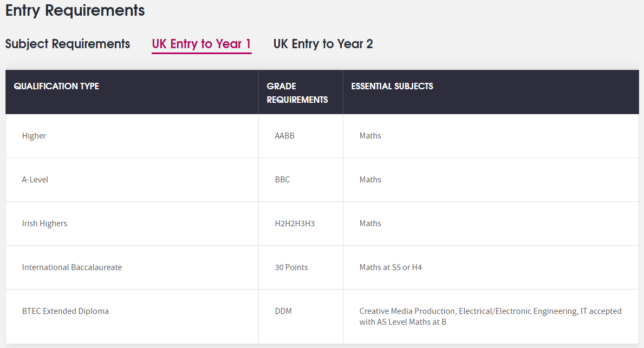
Task: Select the BTEC Extended Diploma cell
Action: 65,311
